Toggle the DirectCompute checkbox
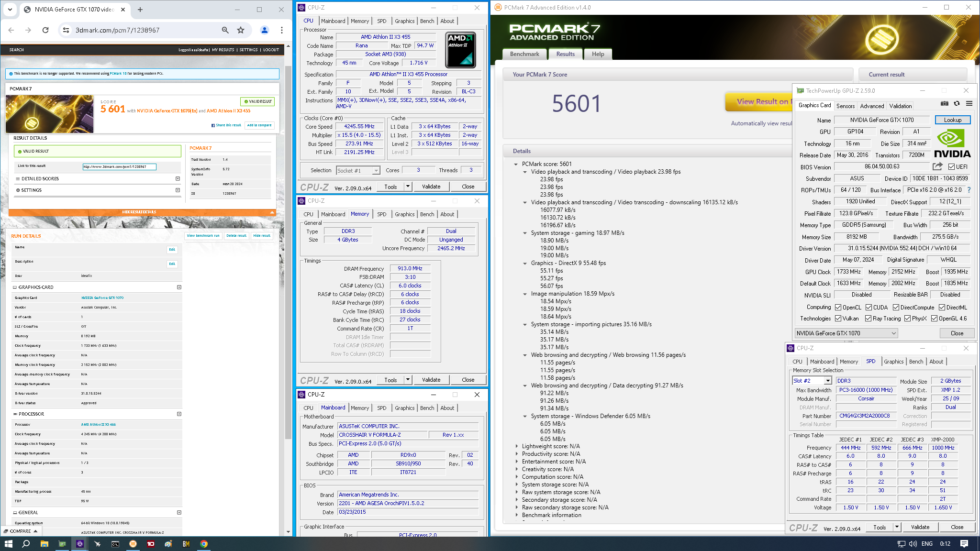 point(896,308)
